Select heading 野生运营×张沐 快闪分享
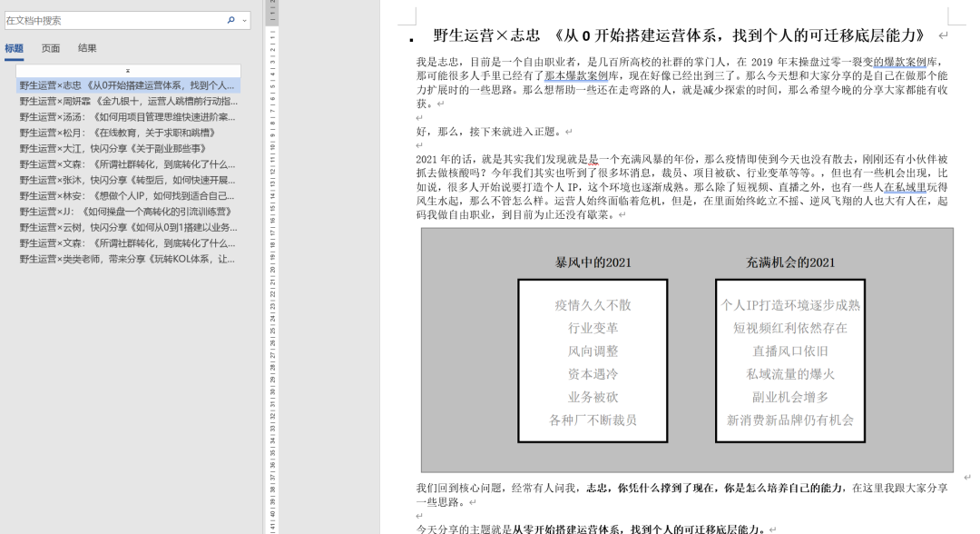This screenshot has width=980, height=534. (x=128, y=180)
